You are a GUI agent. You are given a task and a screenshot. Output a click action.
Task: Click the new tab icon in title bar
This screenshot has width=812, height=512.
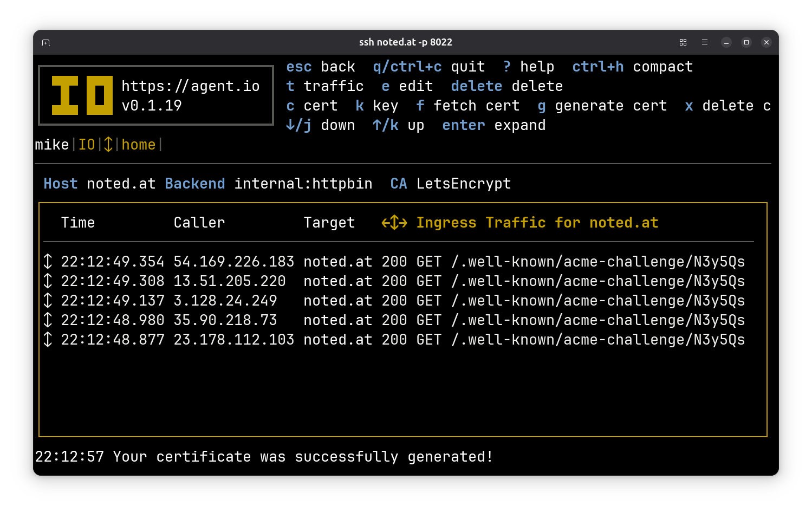pos(46,42)
